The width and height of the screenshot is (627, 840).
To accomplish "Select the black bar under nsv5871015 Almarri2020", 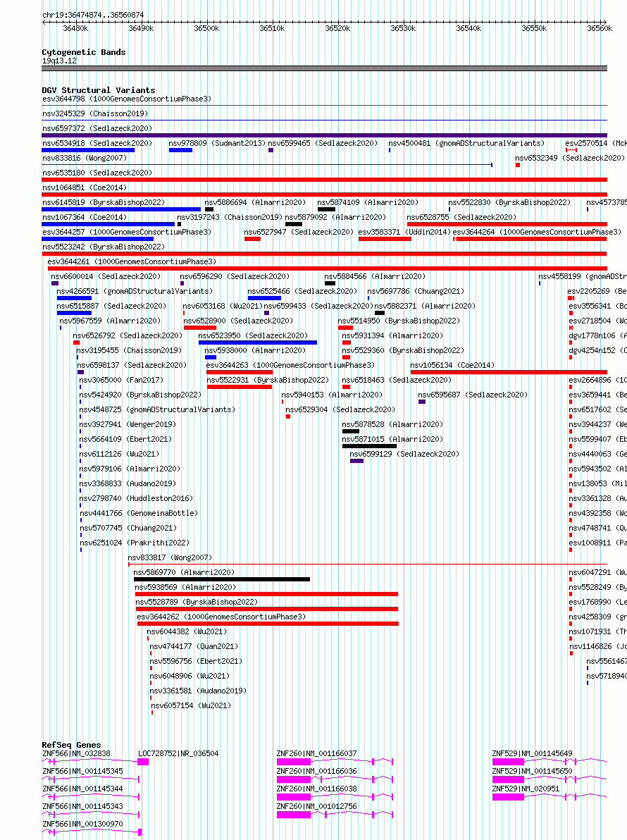I will coord(369,445).
